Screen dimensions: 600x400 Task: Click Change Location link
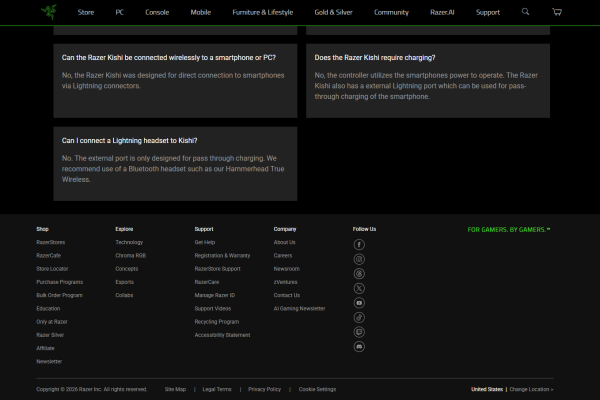(x=531, y=389)
